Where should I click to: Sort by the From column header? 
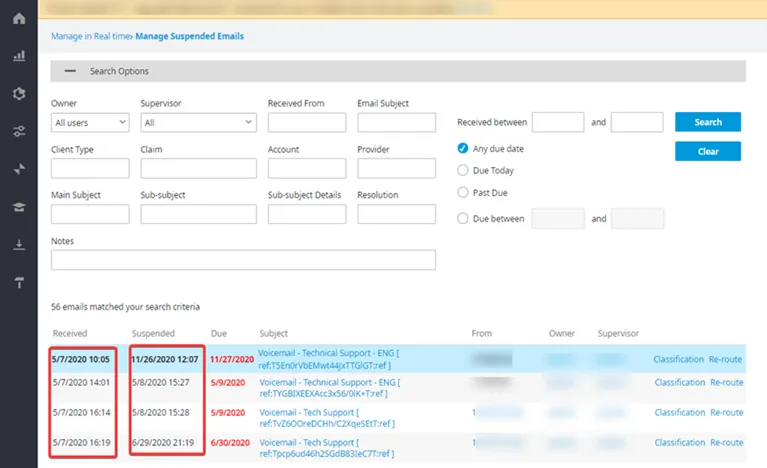click(x=482, y=334)
